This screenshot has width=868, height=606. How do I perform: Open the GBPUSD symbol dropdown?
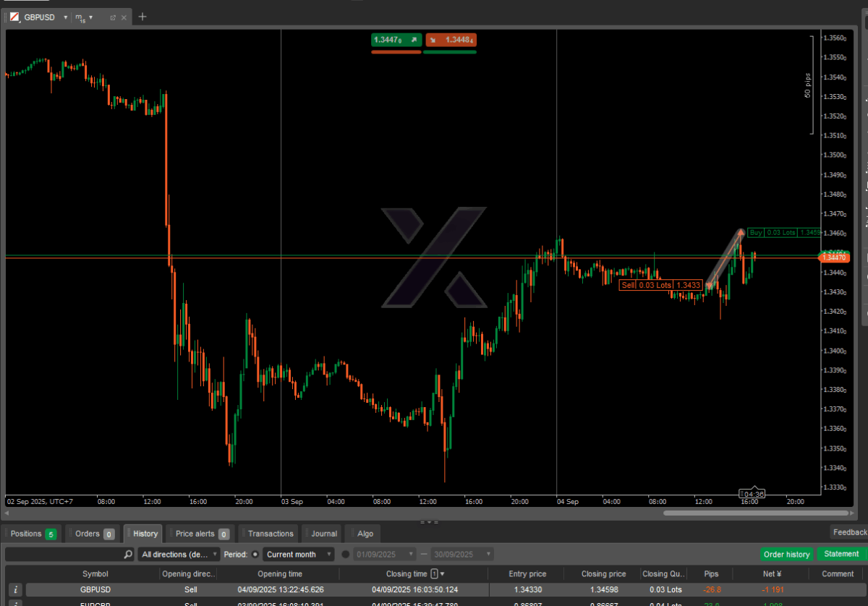[65, 17]
